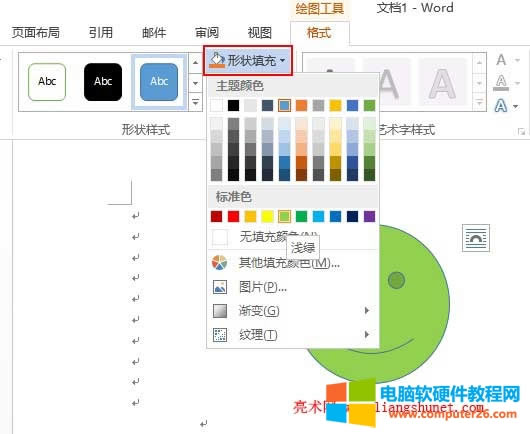Image resolution: width=530 pixels, height=434 pixels.
Task: Switch to the 视图 tab
Action: (x=260, y=33)
